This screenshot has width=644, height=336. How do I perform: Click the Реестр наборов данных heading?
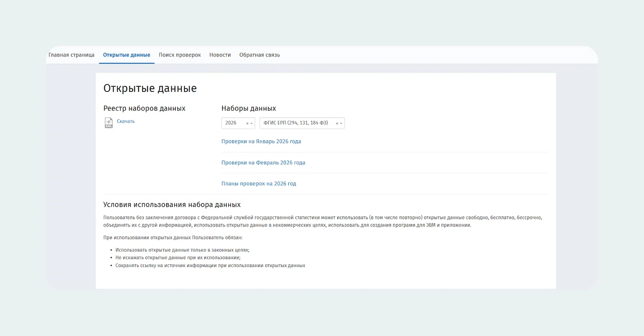144,108
